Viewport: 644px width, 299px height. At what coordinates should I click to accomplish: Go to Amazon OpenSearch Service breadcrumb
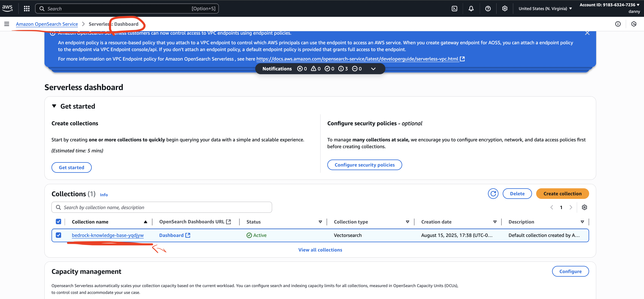(x=47, y=24)
